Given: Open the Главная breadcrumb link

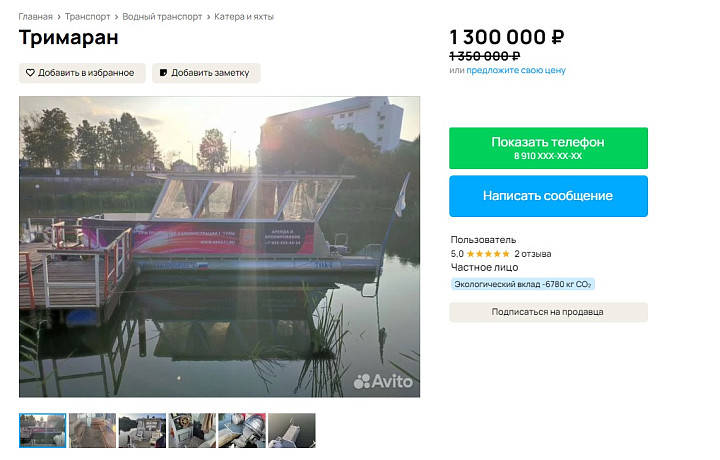Looking at the screenshot, I should [35, 17].
